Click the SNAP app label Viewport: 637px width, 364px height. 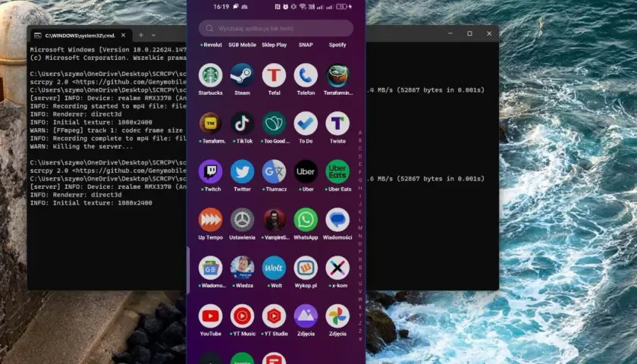[x=306, y=45]
